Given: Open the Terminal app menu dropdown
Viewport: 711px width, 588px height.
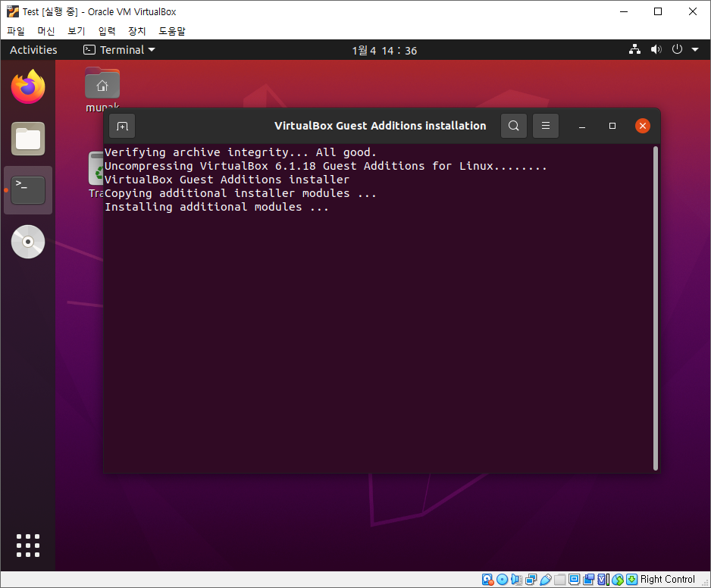Looking at the screenshot, I should coord(119,50).
